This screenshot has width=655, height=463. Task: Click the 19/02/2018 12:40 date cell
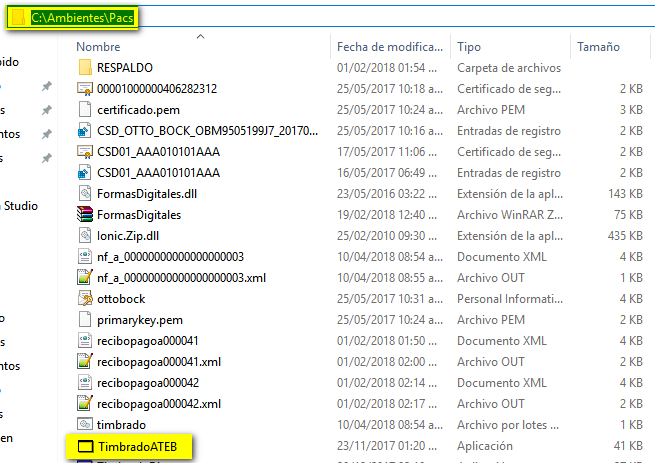387,215
